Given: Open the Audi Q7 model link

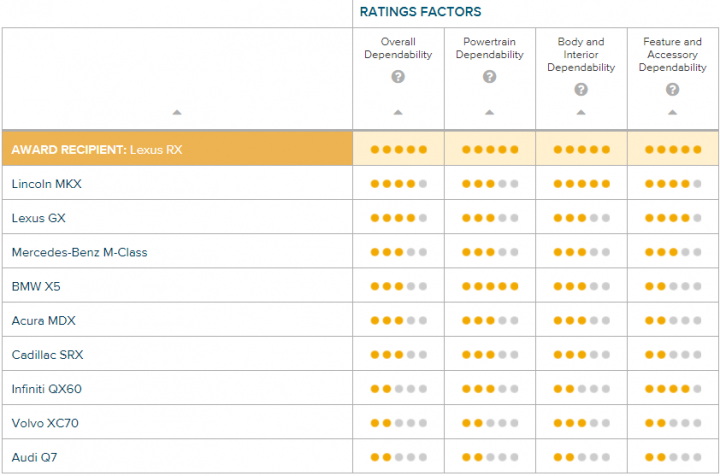Looking at the screenshot, I should click(34, 457).
